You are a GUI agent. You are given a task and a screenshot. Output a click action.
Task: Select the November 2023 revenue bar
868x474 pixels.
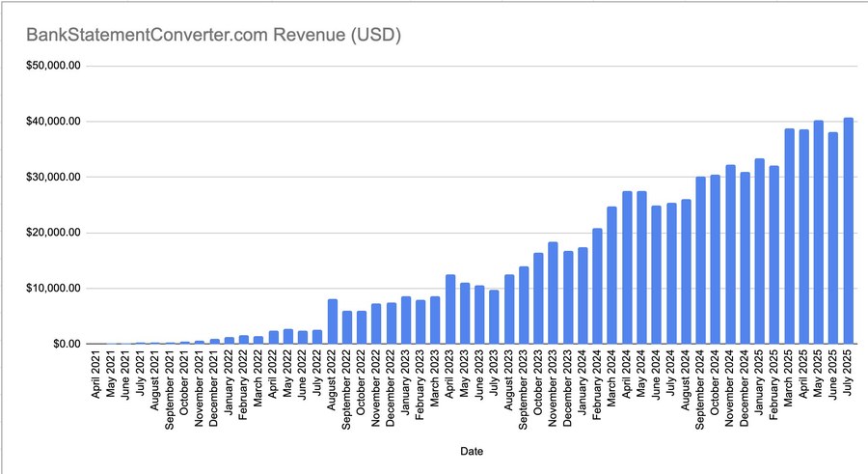pos(553,293)
